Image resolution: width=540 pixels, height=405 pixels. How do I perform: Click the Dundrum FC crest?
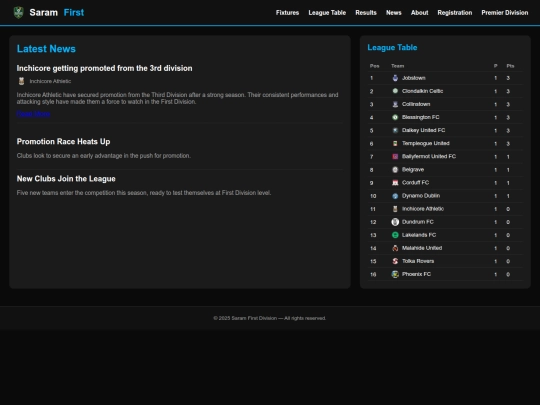395,222
